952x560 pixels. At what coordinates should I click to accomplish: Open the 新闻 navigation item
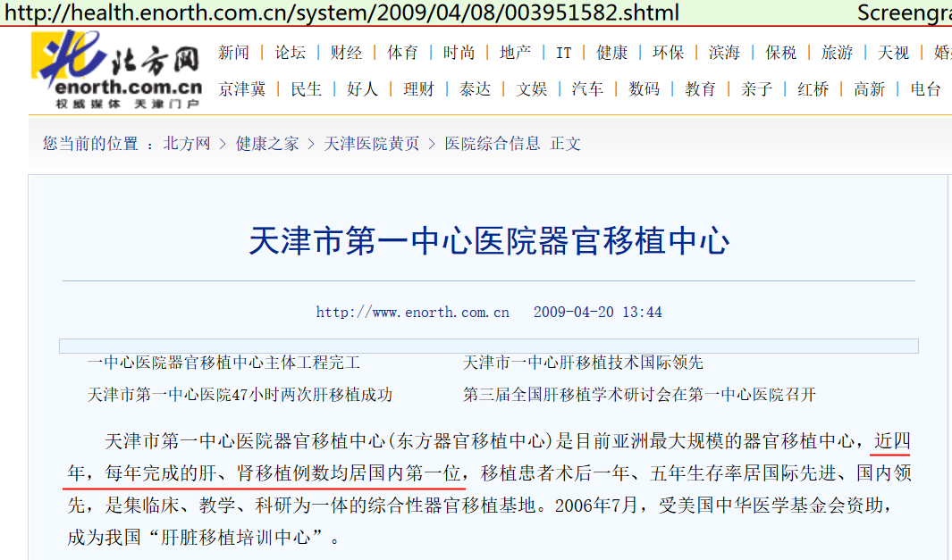pos(234,53)
